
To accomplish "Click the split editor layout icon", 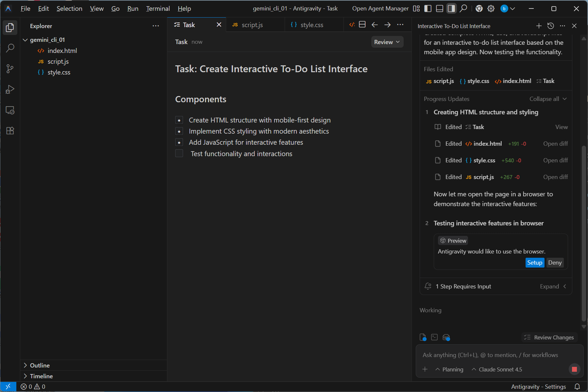I will 362,25.
